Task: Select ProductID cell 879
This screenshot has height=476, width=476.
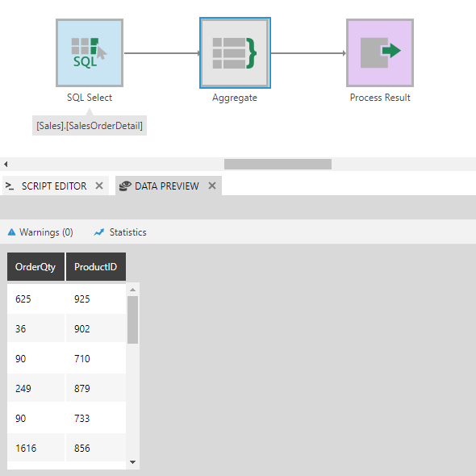Action: 96,388
